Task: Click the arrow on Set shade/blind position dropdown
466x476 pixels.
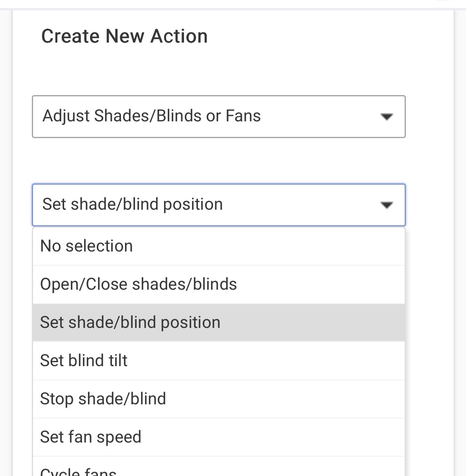Action: click(386, 205)
